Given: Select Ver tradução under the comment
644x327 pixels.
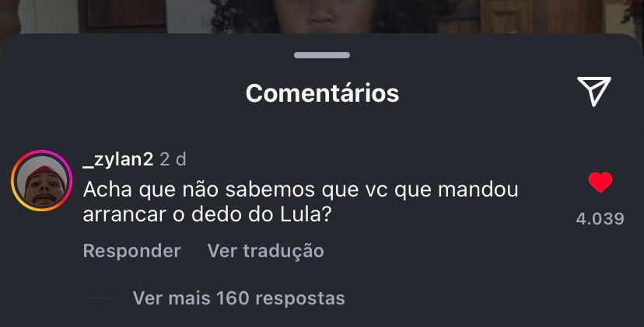Looking at the screenshot, I should click(266, 251).
